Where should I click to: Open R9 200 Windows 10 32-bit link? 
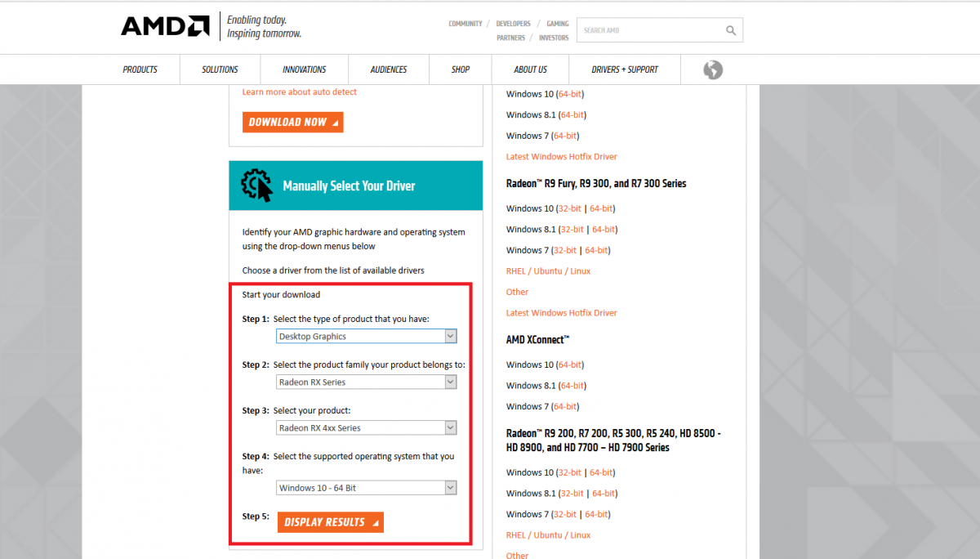570,472
